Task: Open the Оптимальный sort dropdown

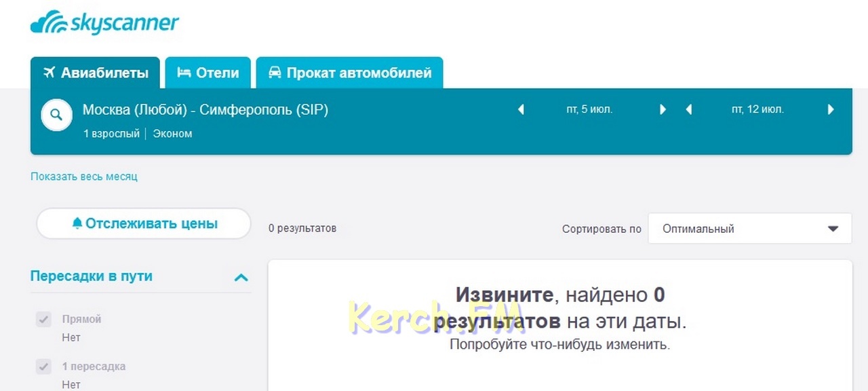Action: (749, 229)
